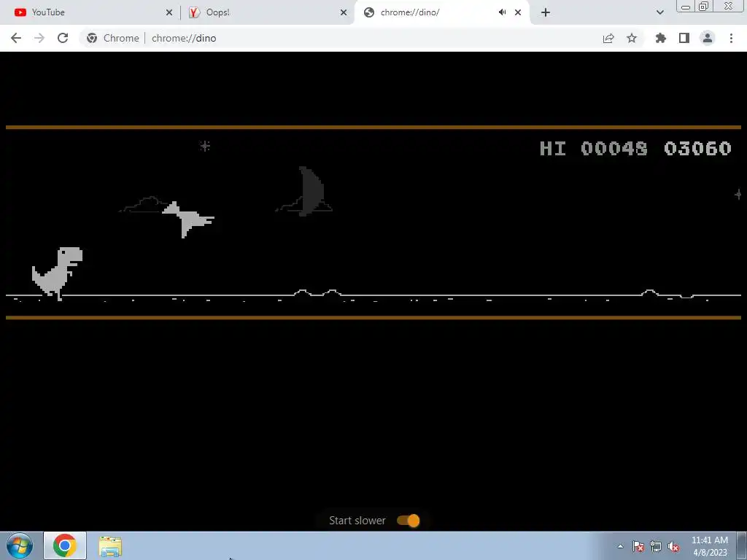The height and width of the screenshot is (560, 747).
Task: Click the muted volume tray icon
Action: tap(673, 546)
